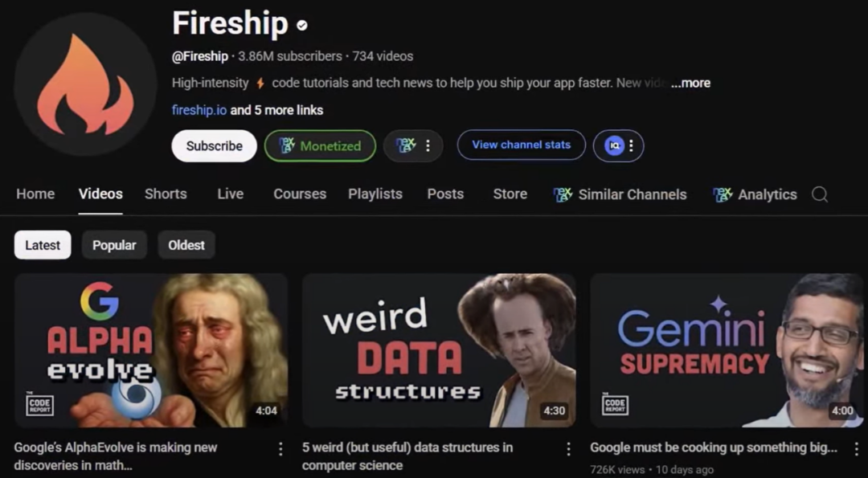Click the verified checkmark badge next to Fireship

(301, 25)
